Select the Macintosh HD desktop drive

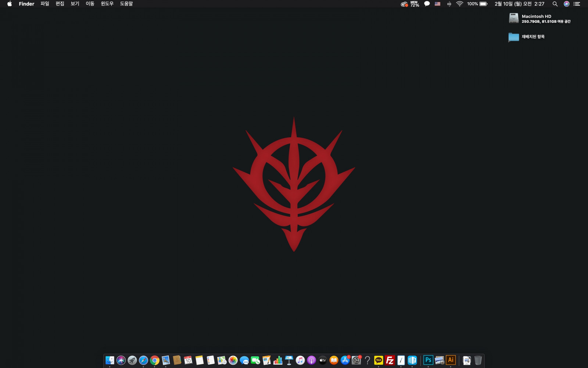pos(514,18)
